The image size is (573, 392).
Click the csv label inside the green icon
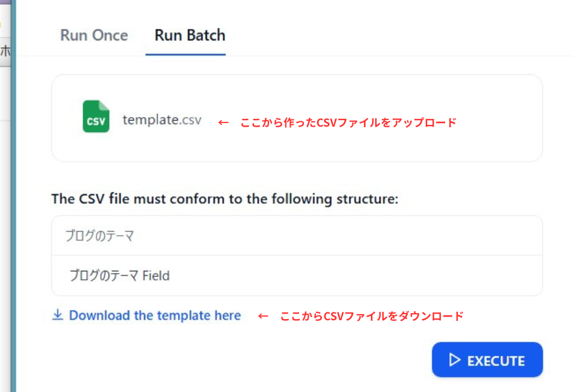coord(96,122)
